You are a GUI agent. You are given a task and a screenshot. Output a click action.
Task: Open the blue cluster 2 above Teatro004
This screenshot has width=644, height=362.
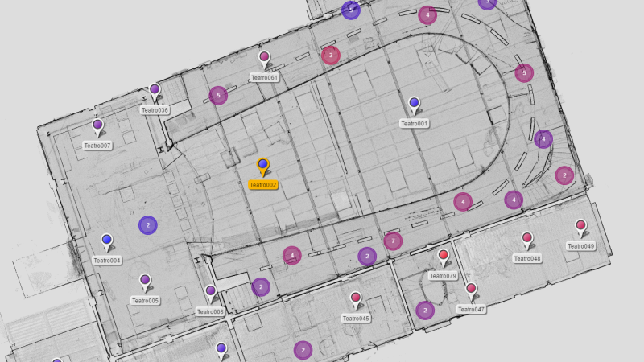(147, 225)
